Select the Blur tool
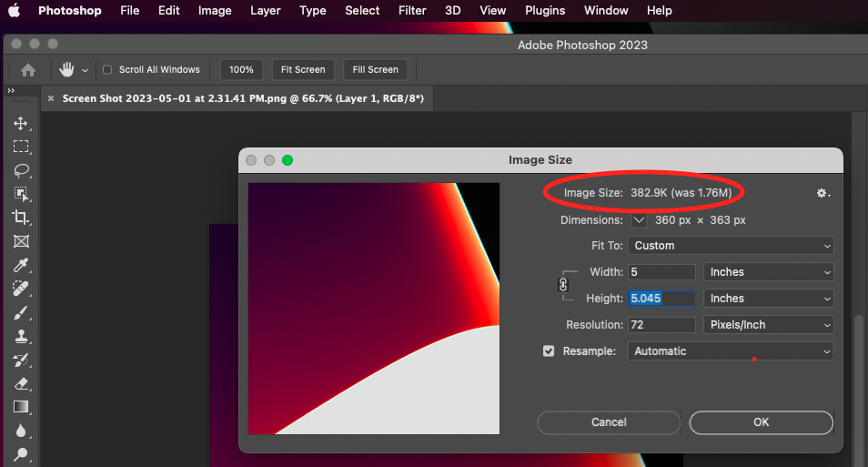 pos(21,431)
